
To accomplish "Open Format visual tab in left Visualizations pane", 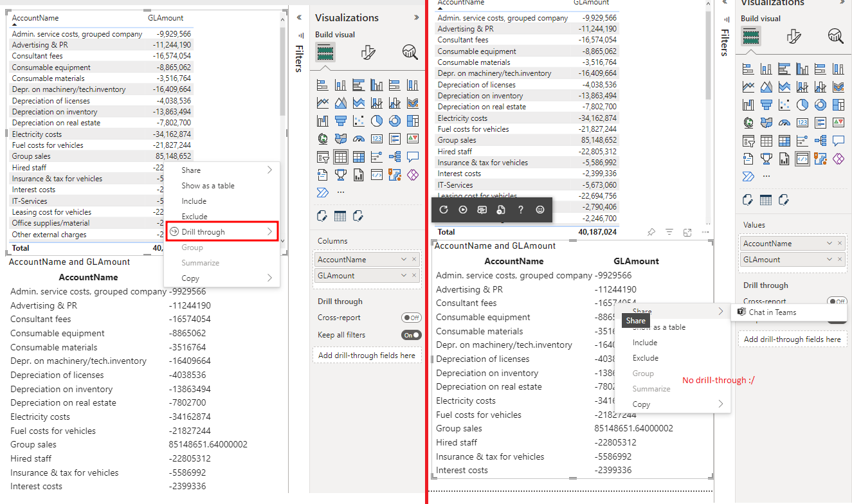I will click(368, 53).
